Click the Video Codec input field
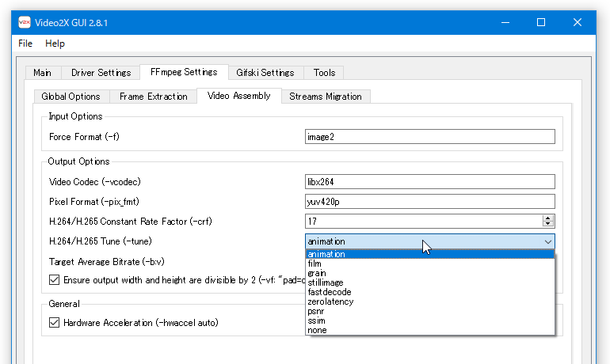 430,182
